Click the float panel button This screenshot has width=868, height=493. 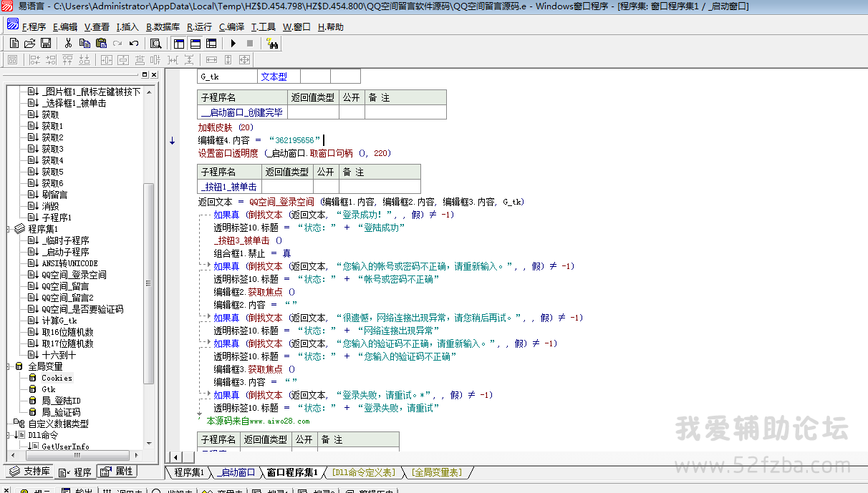[x=144, y=75]
